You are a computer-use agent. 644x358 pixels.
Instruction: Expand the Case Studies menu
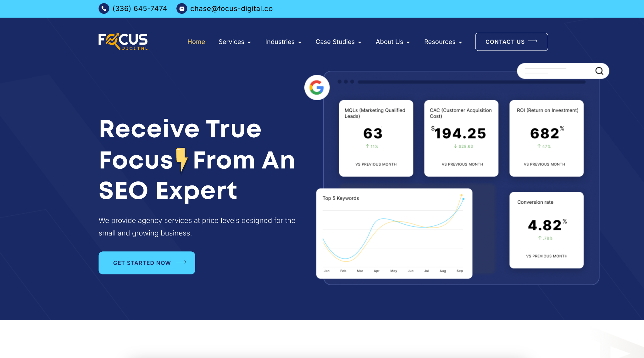(338, 42)
